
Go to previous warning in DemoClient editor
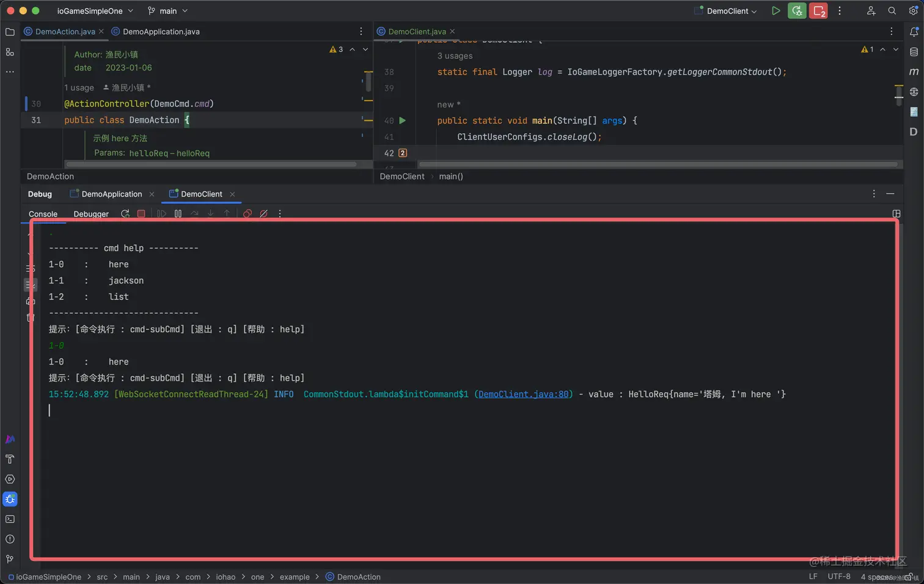point(882,49)
